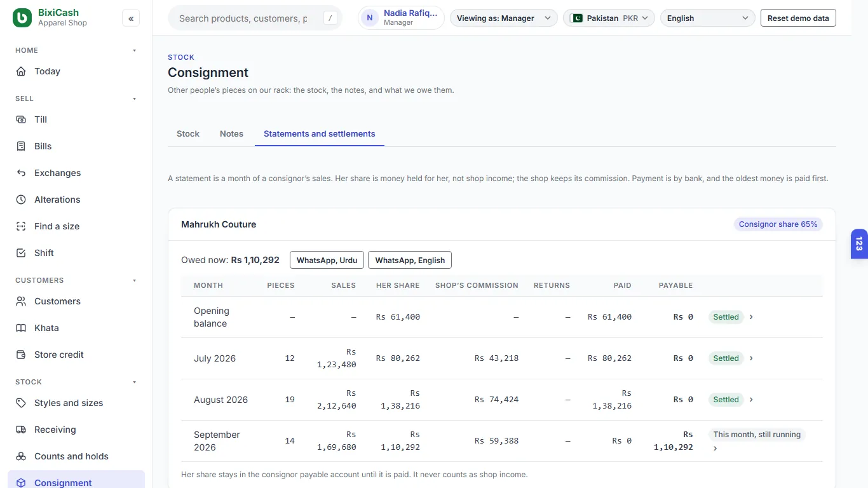Open Styles and sizes via its tag icon

pos(21,403)
